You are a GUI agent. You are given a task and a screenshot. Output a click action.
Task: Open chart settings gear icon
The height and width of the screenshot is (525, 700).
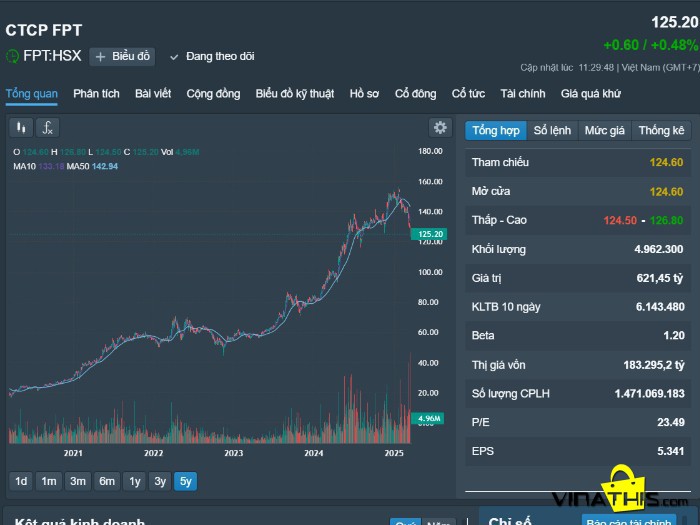tap(440, 128)
